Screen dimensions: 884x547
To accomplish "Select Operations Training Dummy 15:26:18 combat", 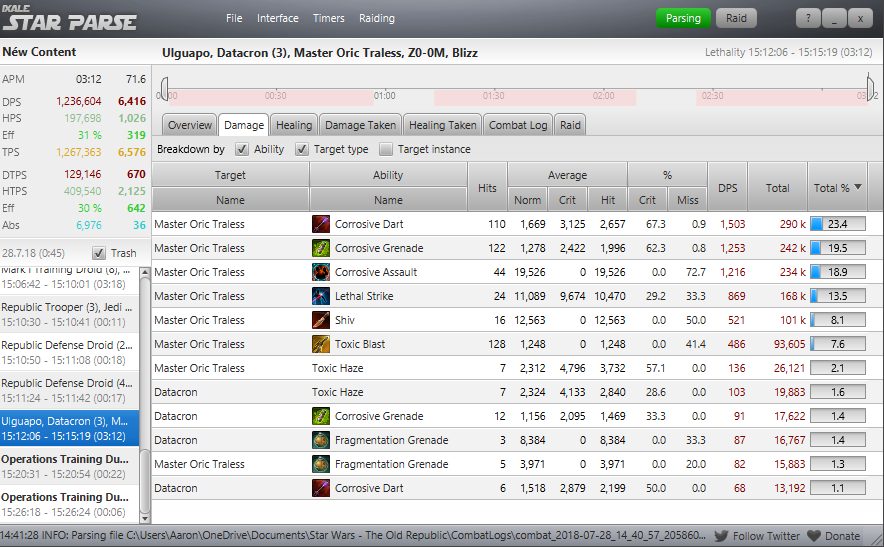I will 69,504.
